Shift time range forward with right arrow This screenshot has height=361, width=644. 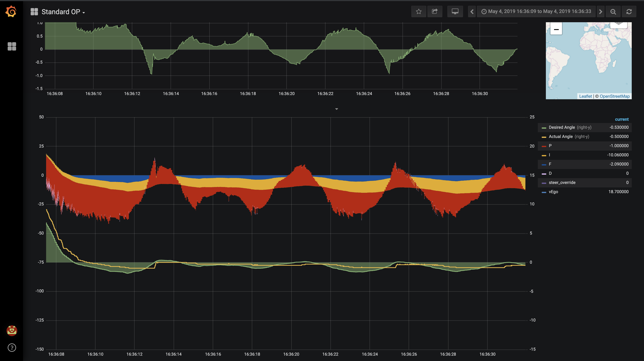600,11
